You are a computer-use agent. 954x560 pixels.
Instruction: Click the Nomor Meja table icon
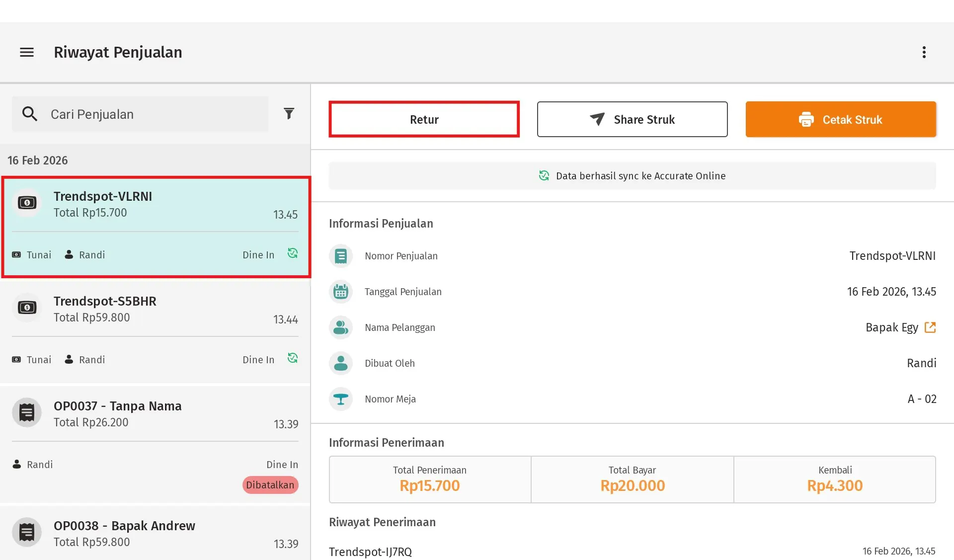point(341,399)
